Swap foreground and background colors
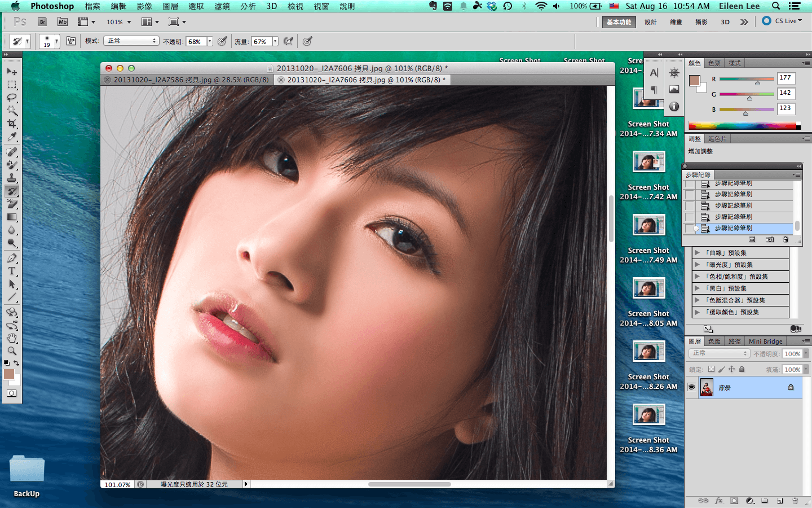 pyautogui.click(x=17, y=363)
